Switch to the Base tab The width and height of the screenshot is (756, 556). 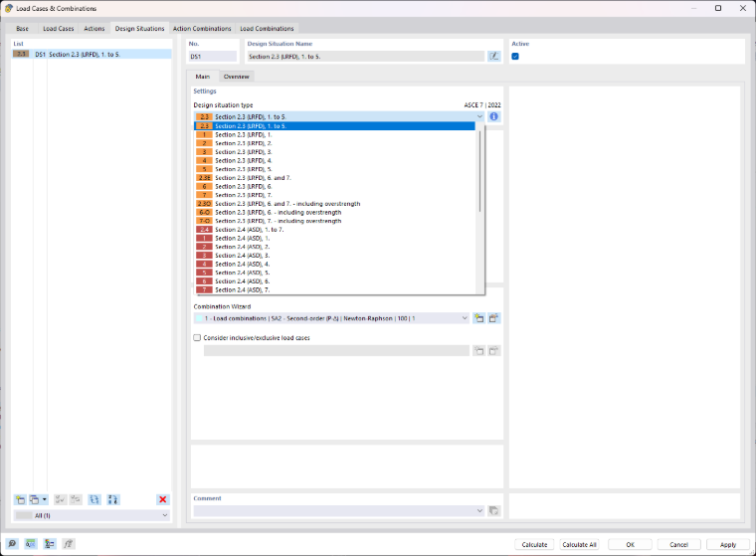click(22, 29)
